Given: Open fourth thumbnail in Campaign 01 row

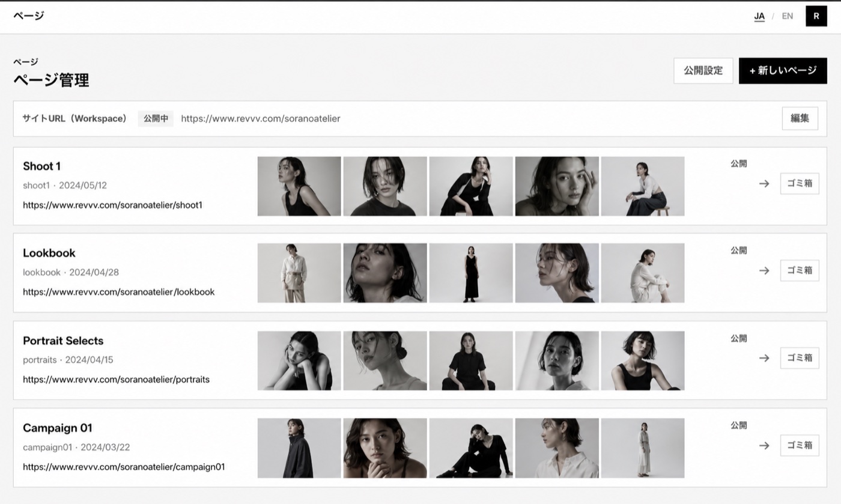Looking at the screenshot, I should 557,448.
